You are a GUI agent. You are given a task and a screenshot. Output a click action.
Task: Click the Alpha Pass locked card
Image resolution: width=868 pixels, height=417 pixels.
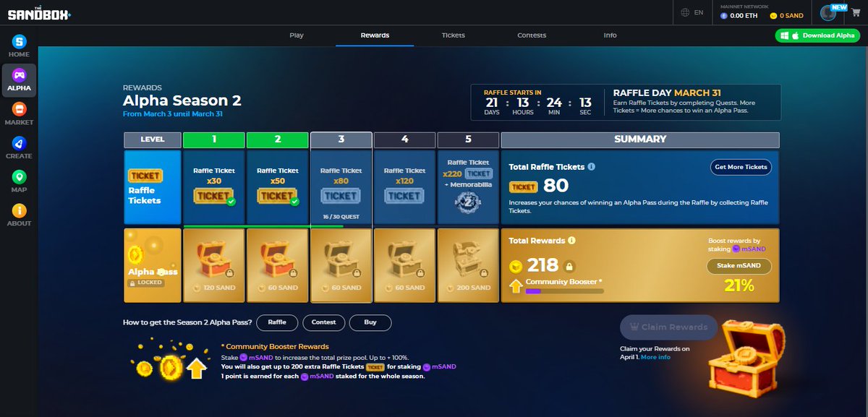pyautogui.click(x=152, y=265)
